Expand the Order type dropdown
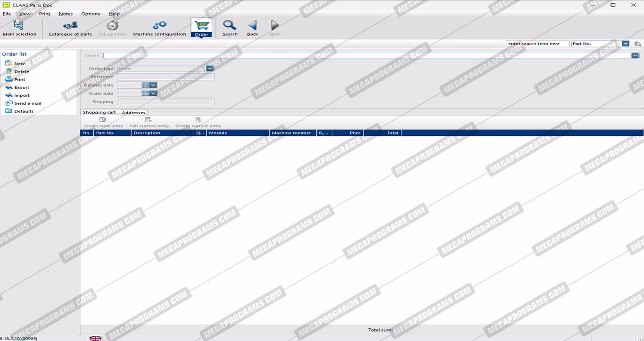This screenshot has height=341, width=644. 210,68
